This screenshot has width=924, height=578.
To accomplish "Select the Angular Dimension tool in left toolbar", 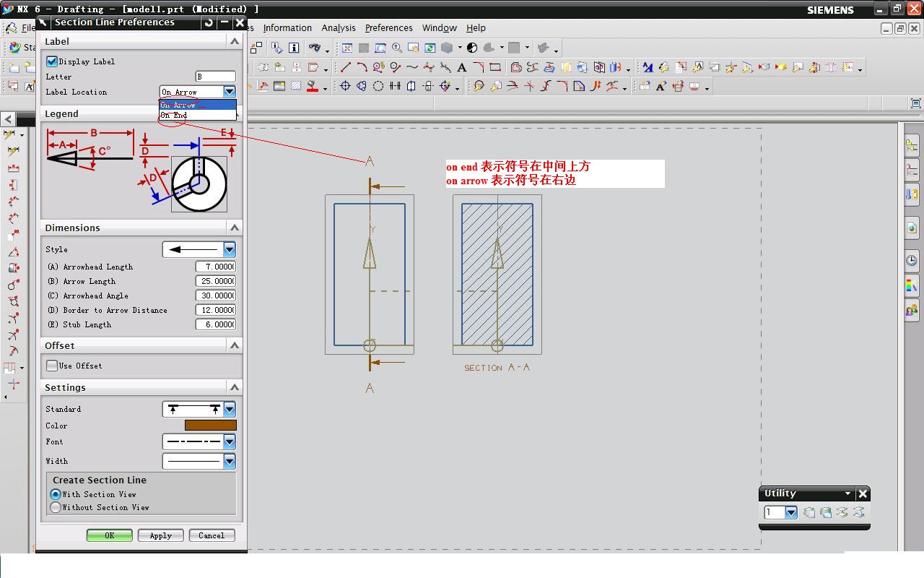I will (13, 251).
